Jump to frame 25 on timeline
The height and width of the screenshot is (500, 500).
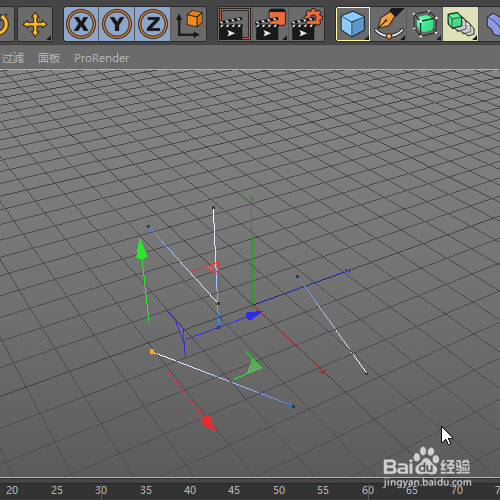coord(57,490)
